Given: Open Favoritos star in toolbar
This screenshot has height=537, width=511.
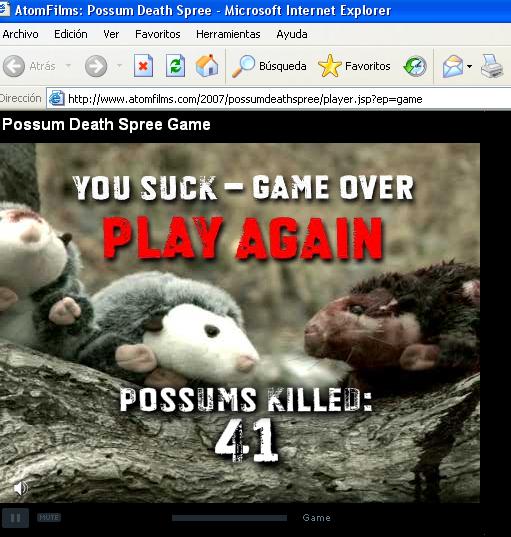Looking at the screenshot, I should point(329,66).
